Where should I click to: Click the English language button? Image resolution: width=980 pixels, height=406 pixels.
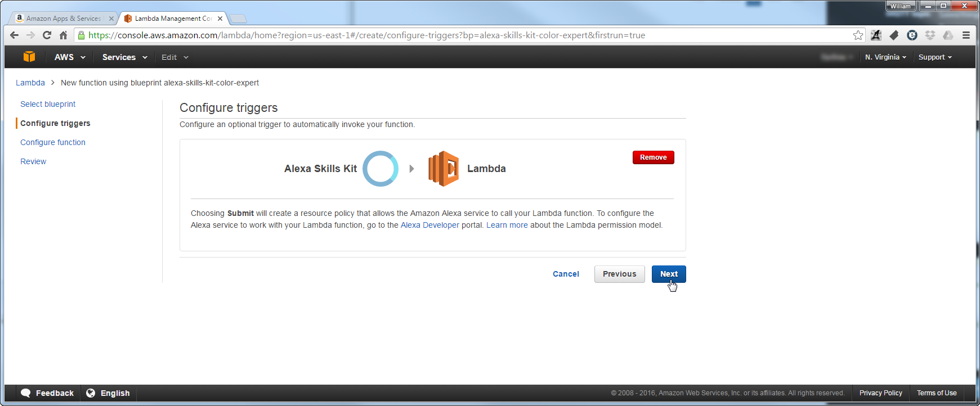(108, 393)
